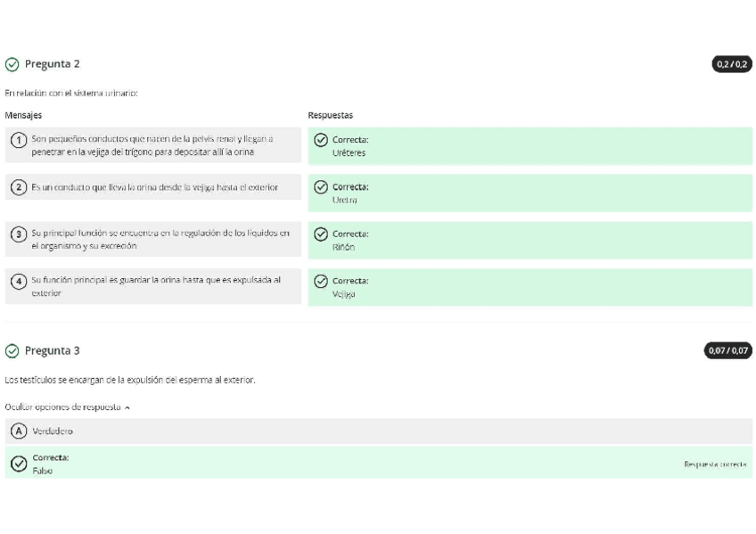Click the Pregunta 2 heading
Viewport: 756px width, 534px height.
(x=52, y=64)
